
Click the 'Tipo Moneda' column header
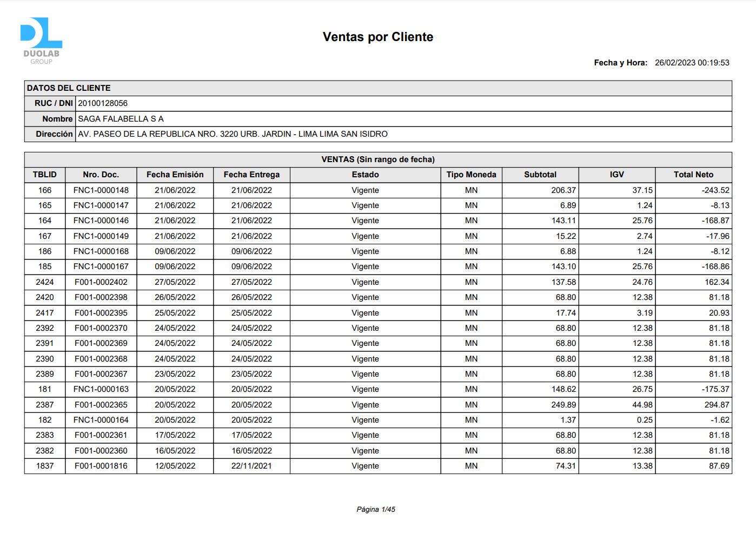pyautogui.click(x=472, y=175)
